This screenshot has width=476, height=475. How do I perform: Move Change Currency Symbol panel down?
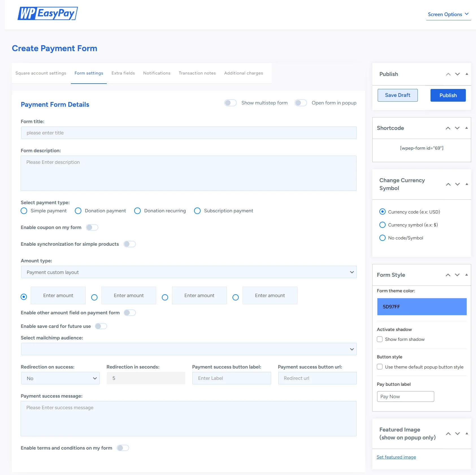tap(457, 184)
